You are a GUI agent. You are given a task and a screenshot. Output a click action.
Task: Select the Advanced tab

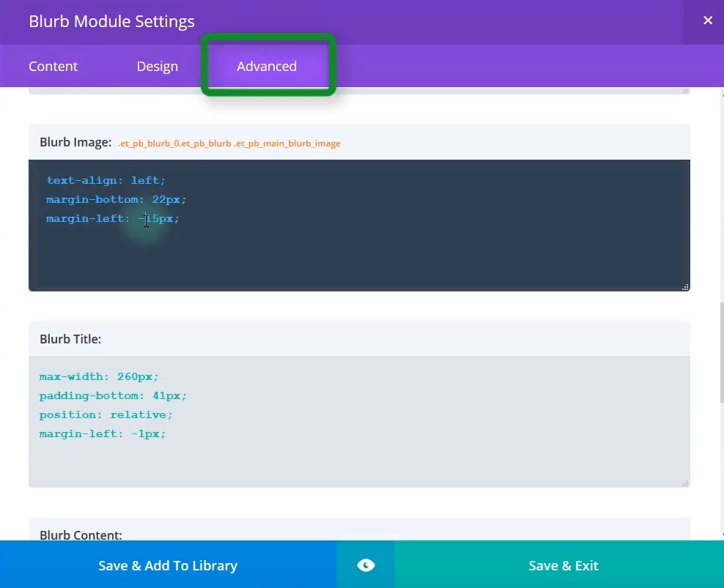pos(267,66)
